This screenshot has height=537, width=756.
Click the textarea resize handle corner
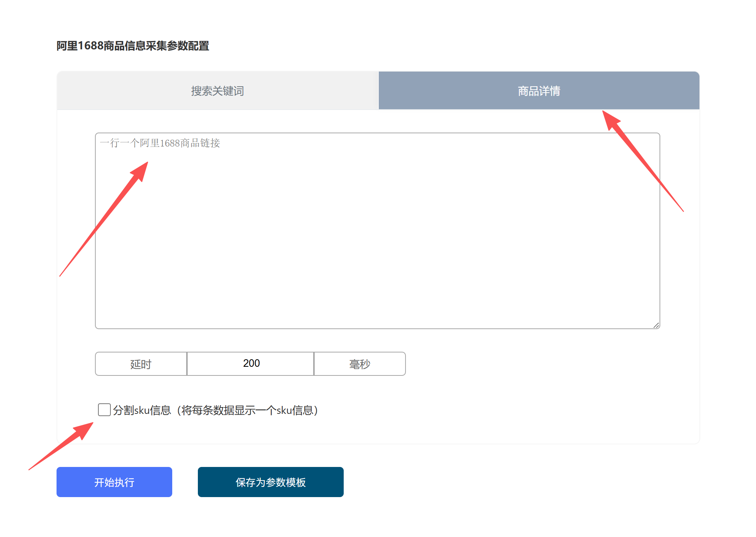[656, 325]
